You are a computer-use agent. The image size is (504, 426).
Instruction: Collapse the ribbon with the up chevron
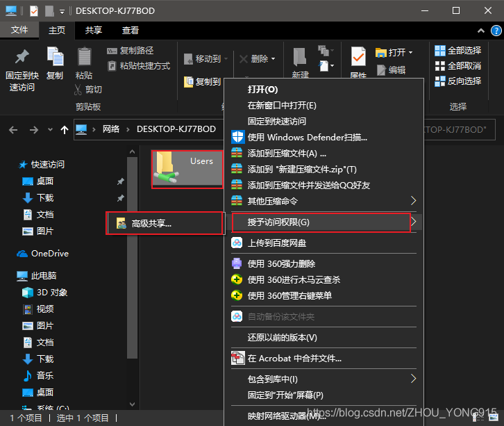pyautogui.click(x=481, y=31)
